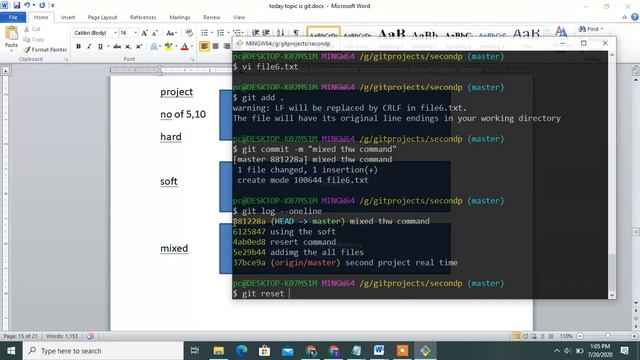Viewport: 640px width, 360px height.
Task: Click the tab selector at ruler corner
Action: [x=6, y=71]
